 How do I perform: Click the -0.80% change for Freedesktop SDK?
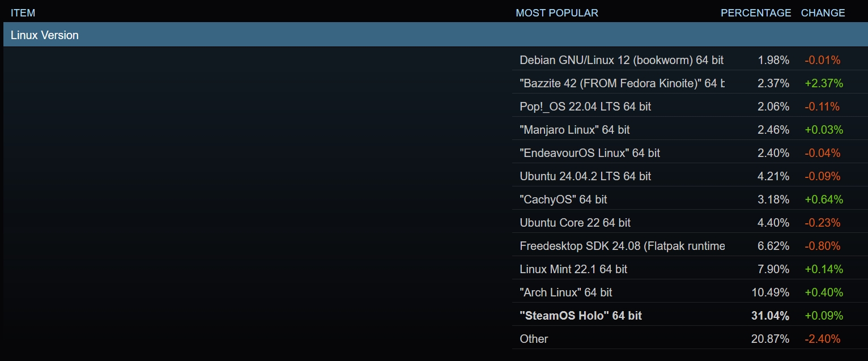[823, 246]
